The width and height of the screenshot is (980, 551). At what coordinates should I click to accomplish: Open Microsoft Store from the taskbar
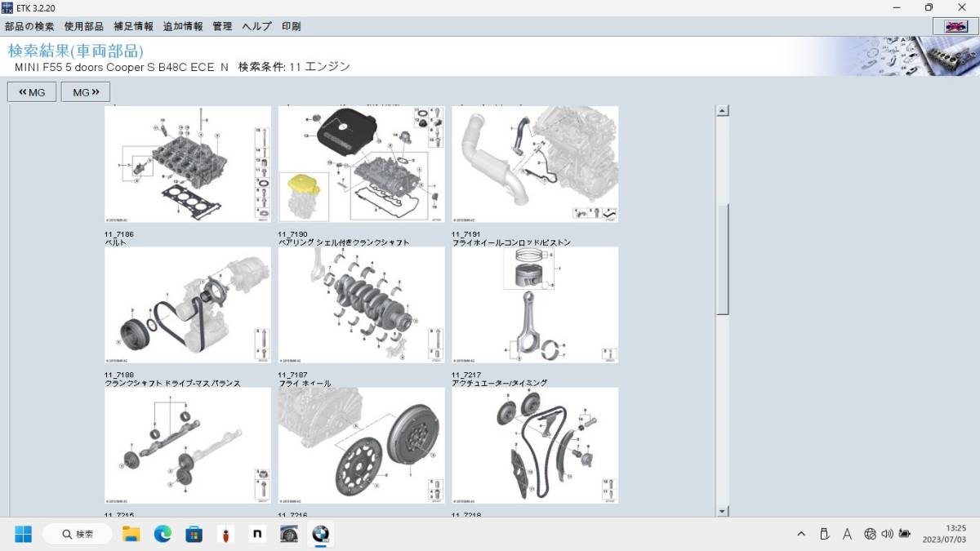(194, 534)
